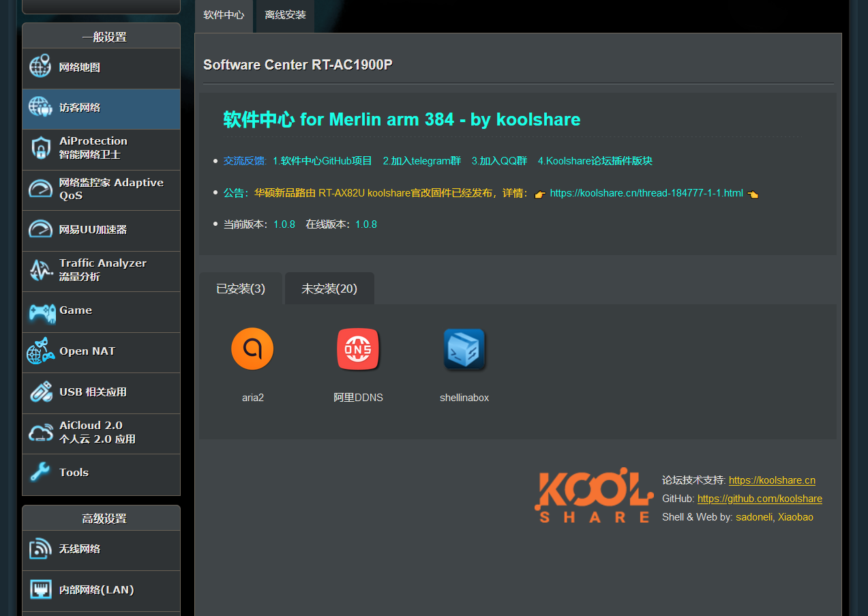
Task: Open Open NAT menu item
Action: pyautogui.click(x=101, y=352)
